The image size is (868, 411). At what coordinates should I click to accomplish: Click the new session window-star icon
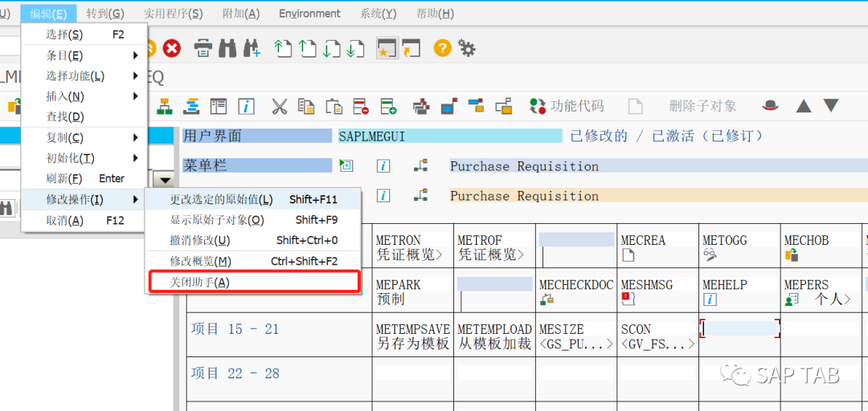click(386, 49)
